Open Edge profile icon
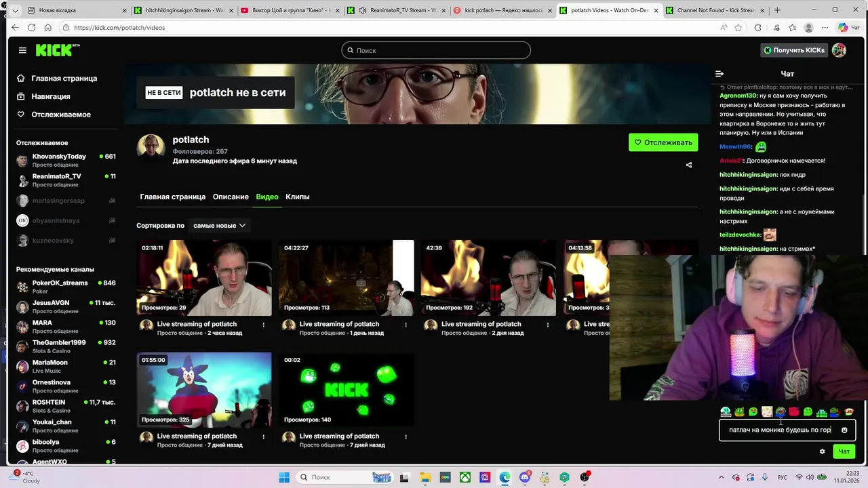This screenshot has width=868, height=488. (808, 28)
